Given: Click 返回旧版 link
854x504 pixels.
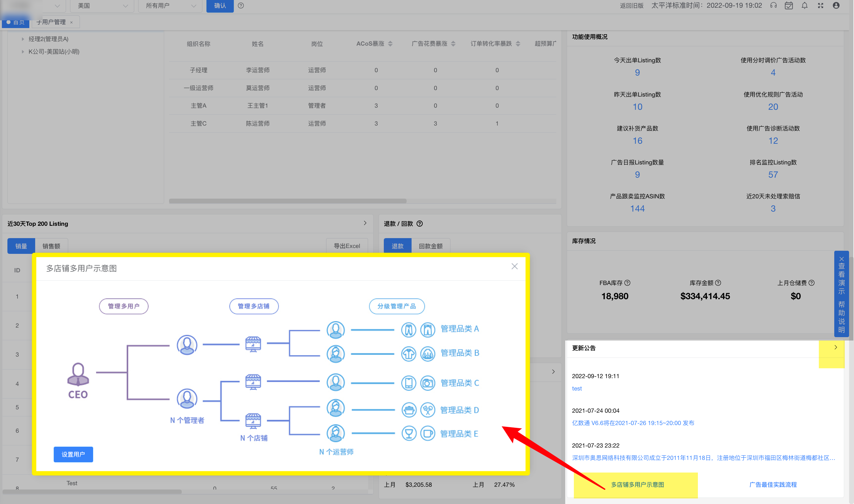Looking at the screenshot, I should click(632, 6).
